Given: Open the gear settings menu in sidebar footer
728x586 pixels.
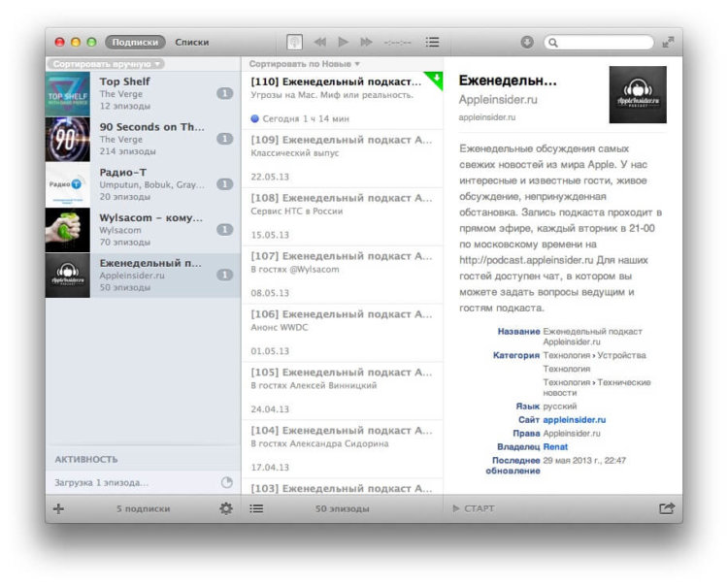Looking at the screenshot, I should point(225,509).
